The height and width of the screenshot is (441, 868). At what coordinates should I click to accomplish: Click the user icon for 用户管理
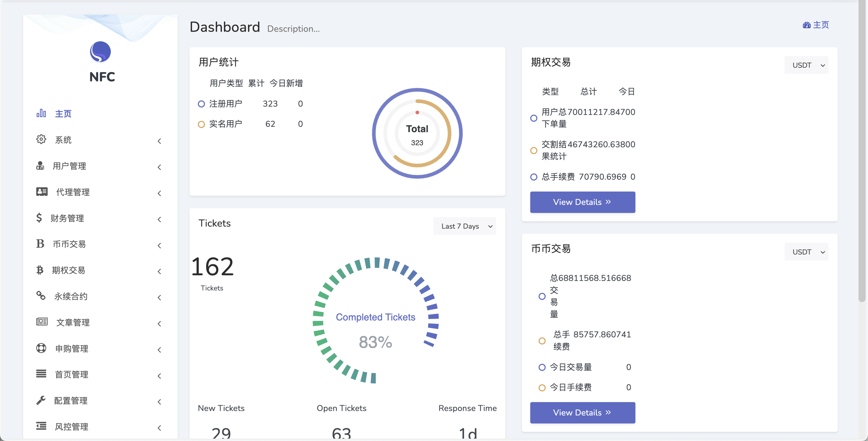pos(40,165)
